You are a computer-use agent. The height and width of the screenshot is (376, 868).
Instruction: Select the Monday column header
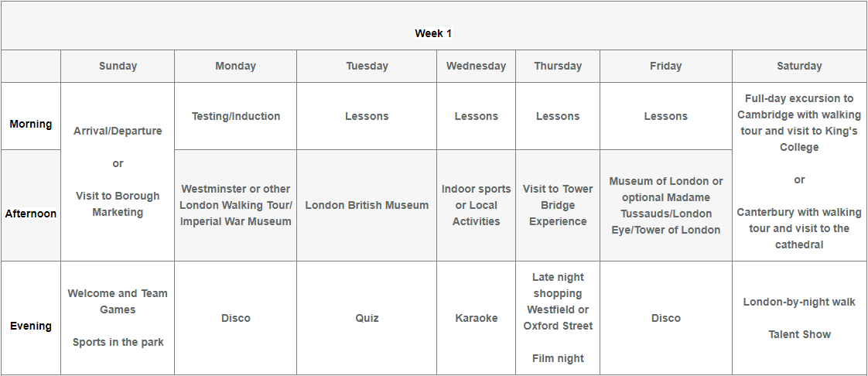point(235,67)
